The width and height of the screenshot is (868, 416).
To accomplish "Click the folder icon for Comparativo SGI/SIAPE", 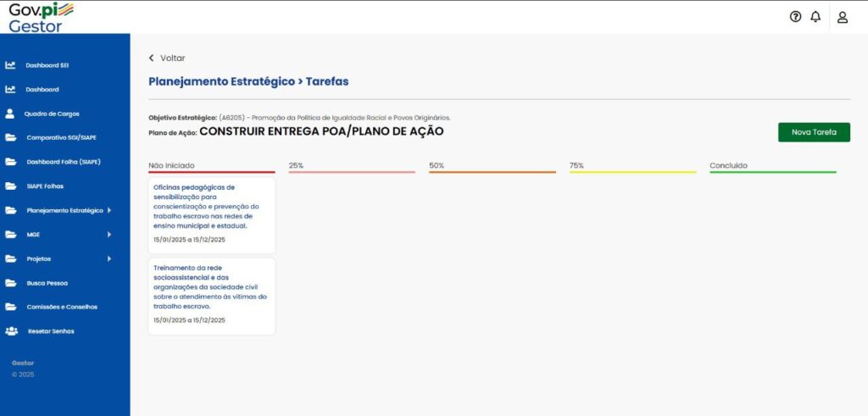I will (10, 138).
